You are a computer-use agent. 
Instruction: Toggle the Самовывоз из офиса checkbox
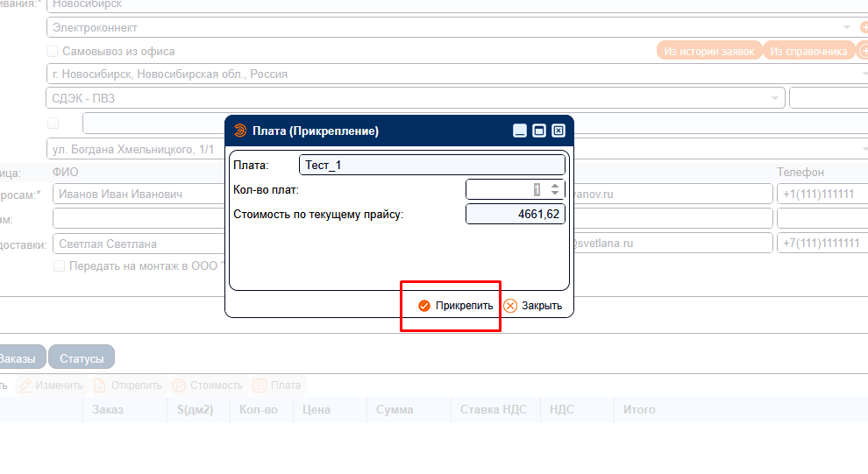click(53, 52)
